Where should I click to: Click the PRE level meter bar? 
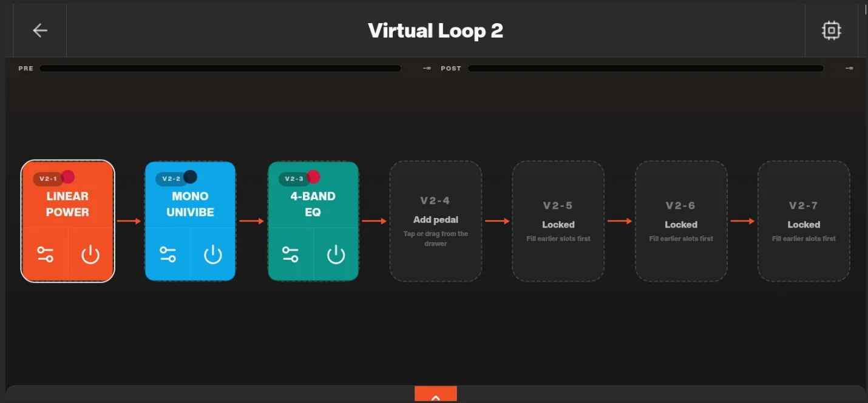[x=220, y=69]
